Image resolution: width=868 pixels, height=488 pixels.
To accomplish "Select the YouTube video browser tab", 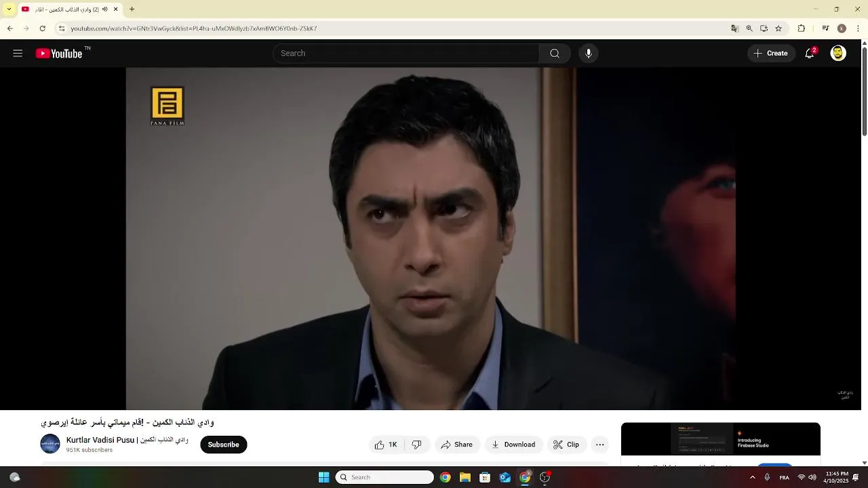I will pyautogui.click(x=70, y=9).
